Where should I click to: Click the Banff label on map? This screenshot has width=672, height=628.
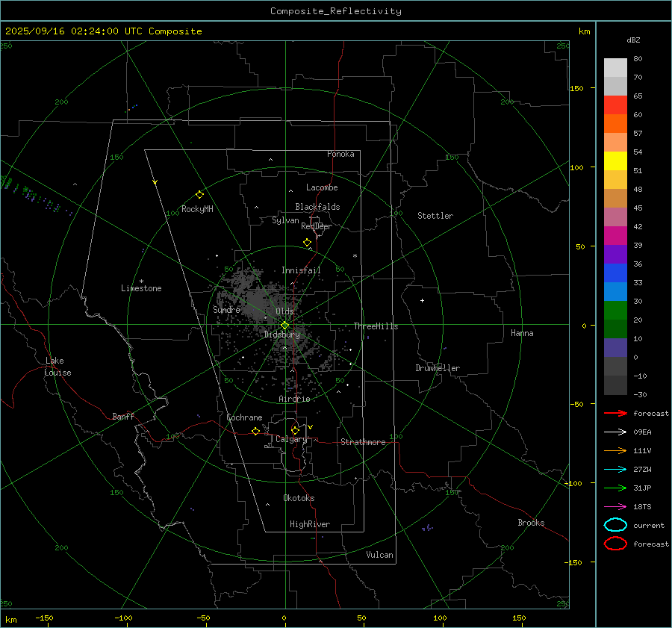[x=123, y=417]
